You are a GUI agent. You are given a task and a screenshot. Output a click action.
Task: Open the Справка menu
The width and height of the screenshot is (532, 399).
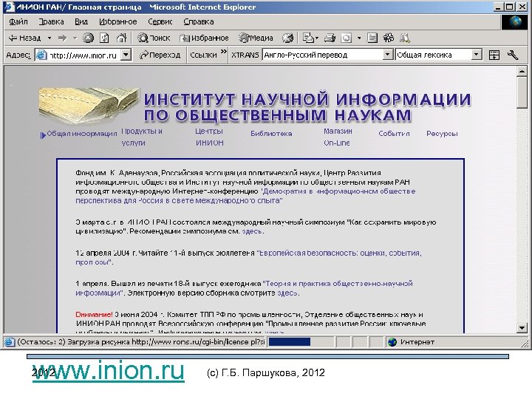199,21
